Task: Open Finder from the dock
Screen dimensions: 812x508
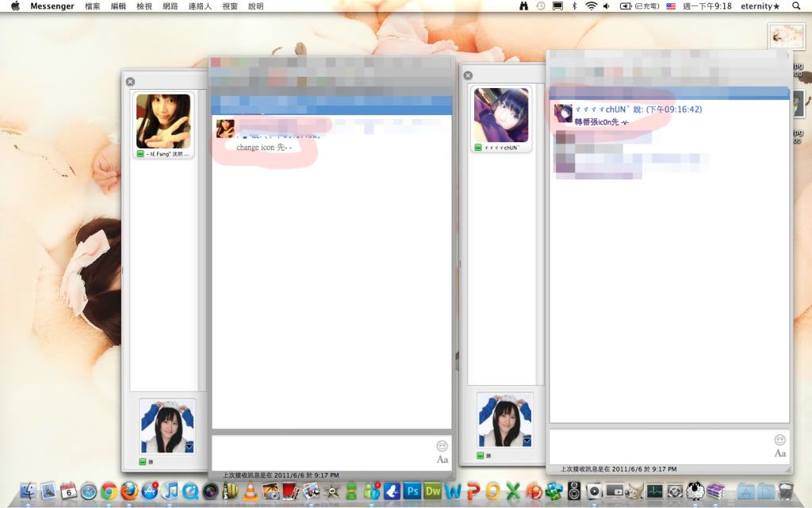Action: pos(29,491)
